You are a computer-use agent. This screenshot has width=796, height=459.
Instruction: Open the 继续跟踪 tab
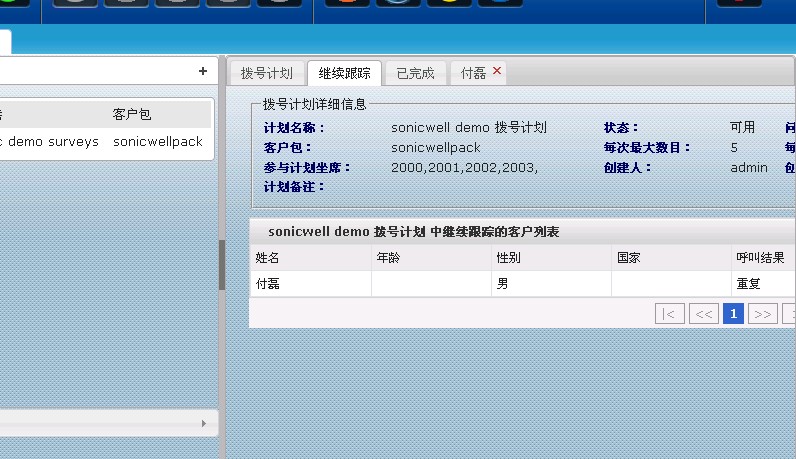pos(344,73)
